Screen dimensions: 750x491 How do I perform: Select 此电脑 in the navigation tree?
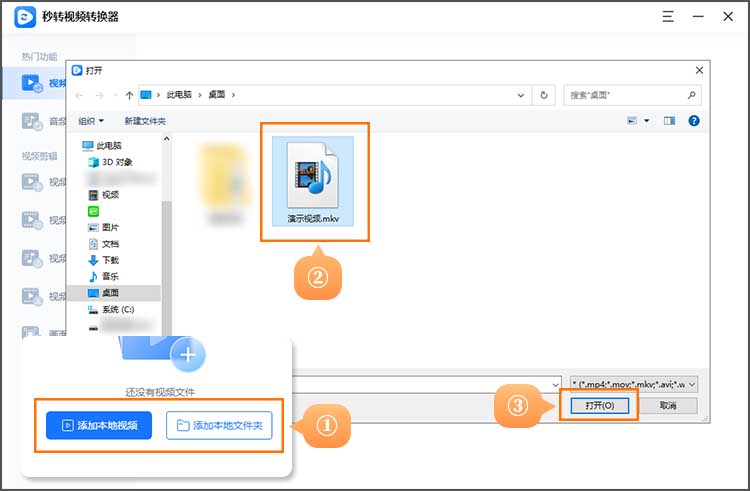102,145
